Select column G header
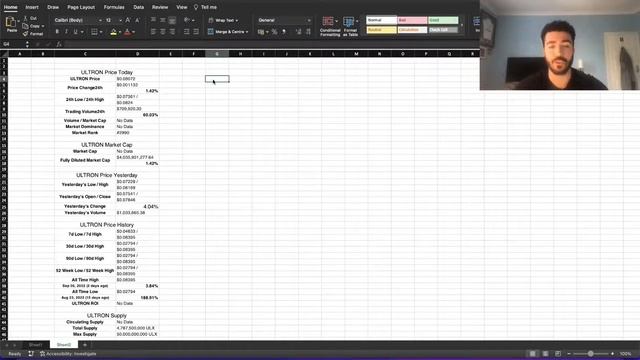The image size is (640, 360). 217,53
